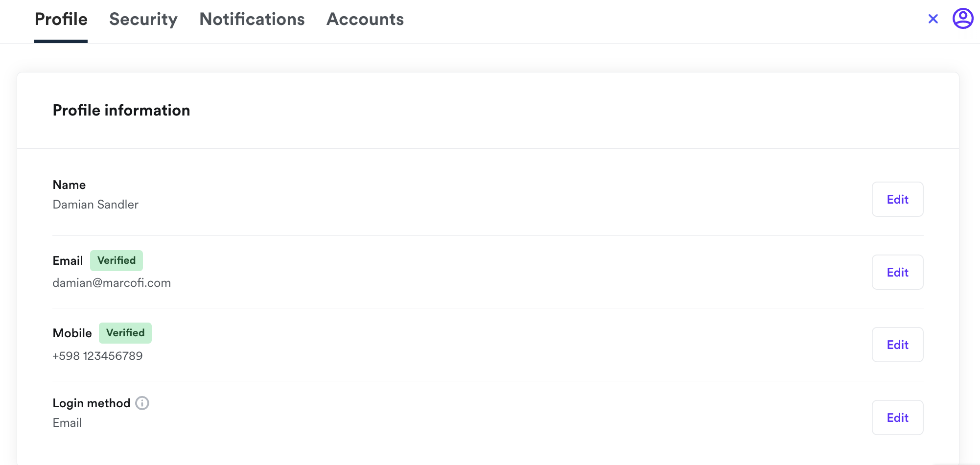
Task: Edit the Mobile number
Action: coord(897,345)
